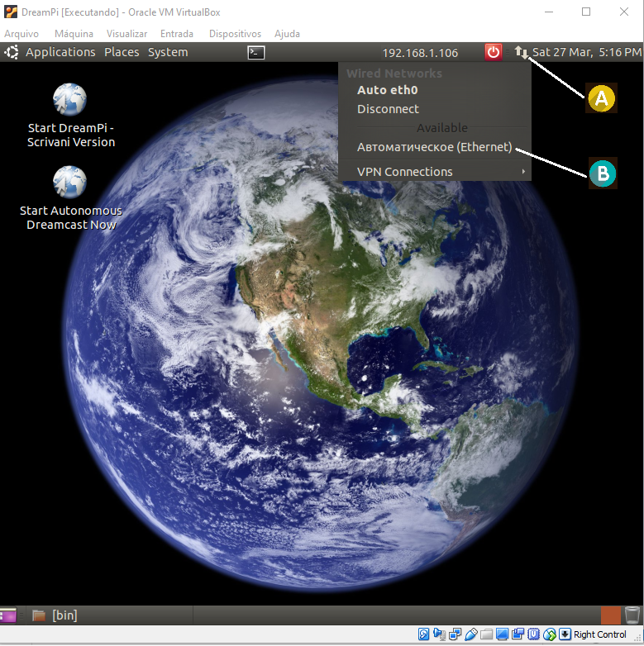
Task: Click the Right Control host key label
Action: [599, 634]
